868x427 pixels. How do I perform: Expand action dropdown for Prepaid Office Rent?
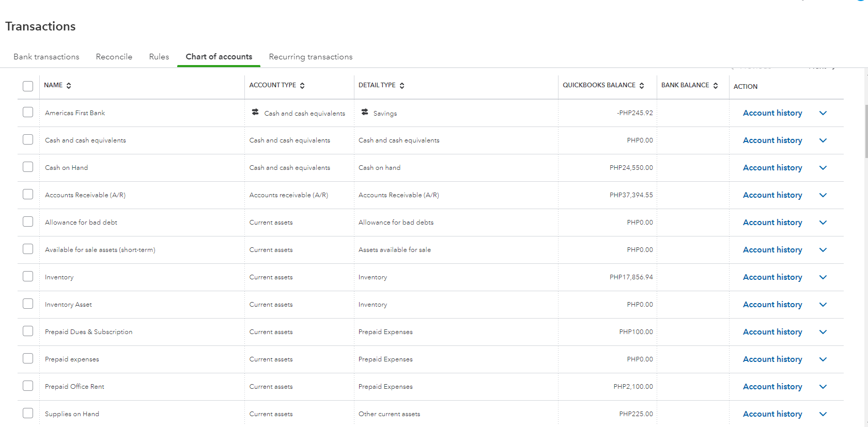coord(823,387)
